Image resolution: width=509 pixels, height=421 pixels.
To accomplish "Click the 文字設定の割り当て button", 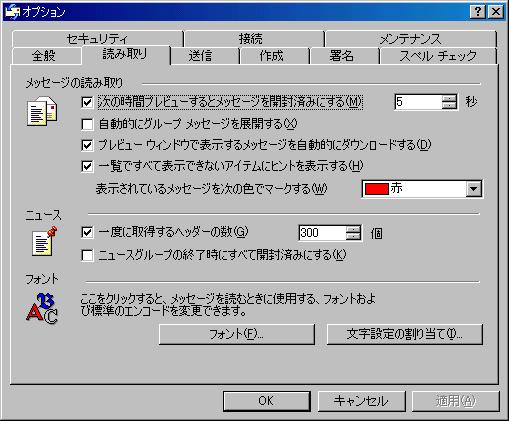I will (x=405, y=334).
